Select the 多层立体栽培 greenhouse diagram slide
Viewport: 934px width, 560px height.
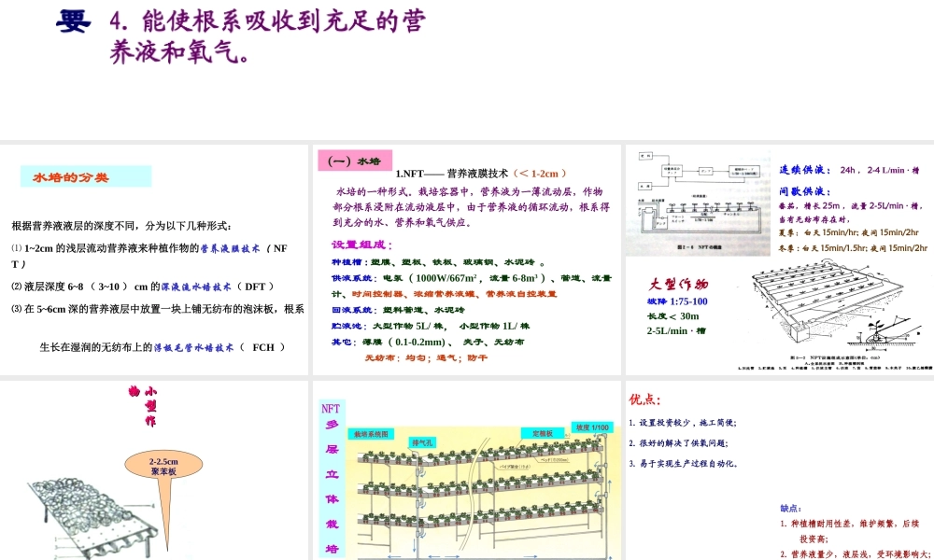coord(467,467)
